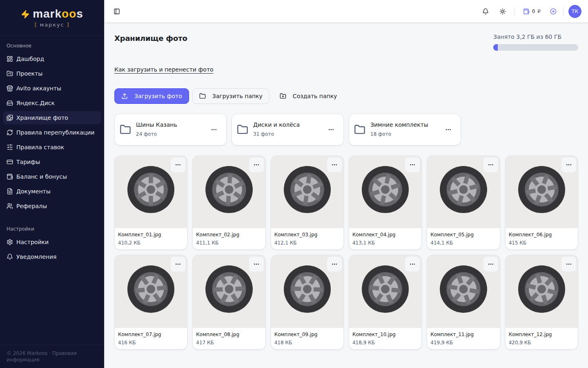Select the Комплект_02.jpg photo thumbnail
Screen dimensions: 588x368
[229, 192]
